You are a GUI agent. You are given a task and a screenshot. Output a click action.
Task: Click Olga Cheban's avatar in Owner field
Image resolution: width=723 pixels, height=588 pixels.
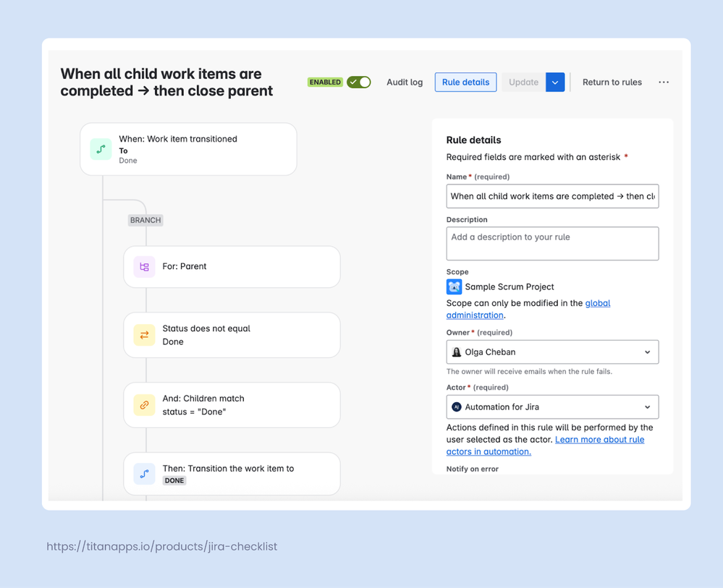click(457, 352)
